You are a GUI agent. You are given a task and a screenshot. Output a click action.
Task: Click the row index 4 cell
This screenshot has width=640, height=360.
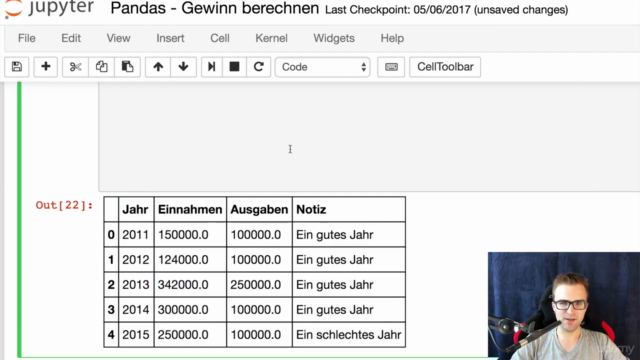tap(111, 335)
